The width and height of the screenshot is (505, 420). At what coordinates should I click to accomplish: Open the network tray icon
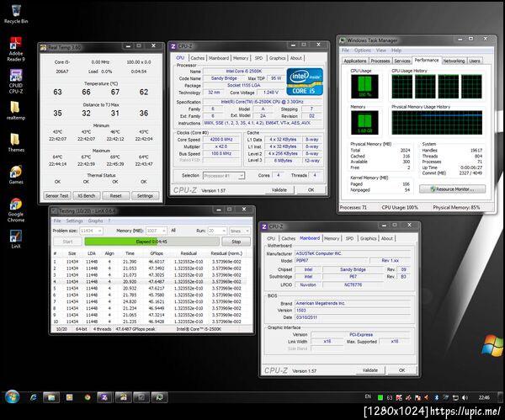coord(455,398)
